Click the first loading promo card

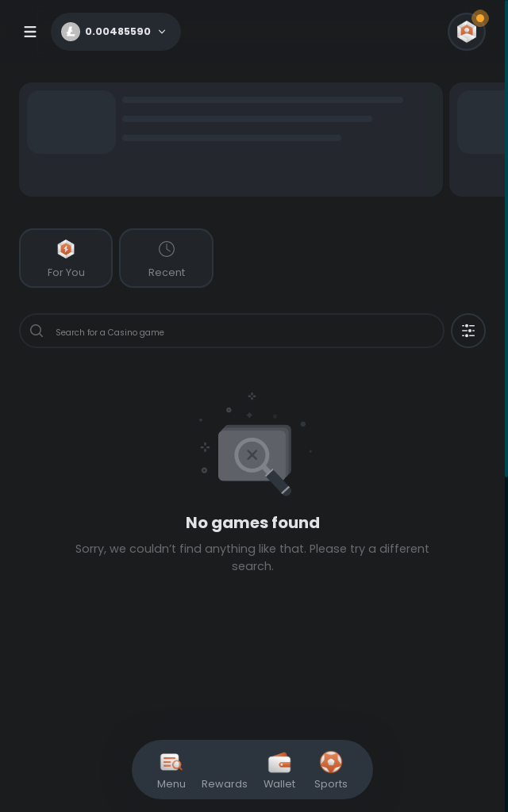coord(231,140)
